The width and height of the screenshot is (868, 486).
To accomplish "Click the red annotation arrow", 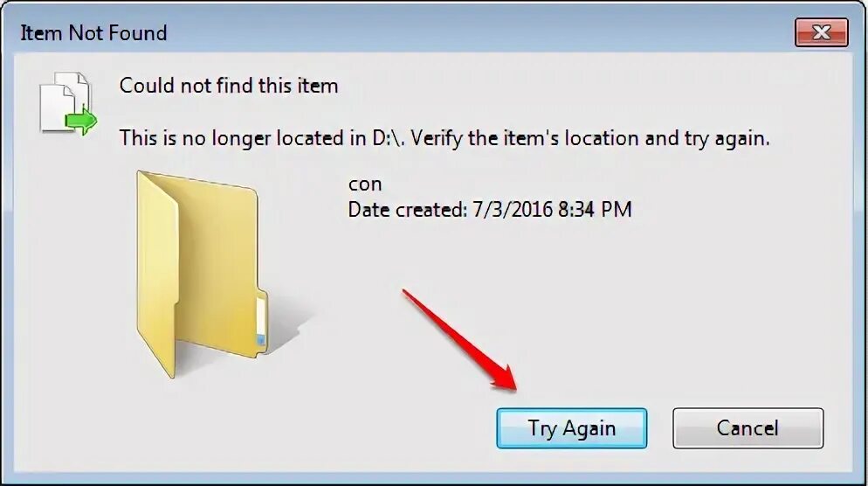I will tap(459, 340).
